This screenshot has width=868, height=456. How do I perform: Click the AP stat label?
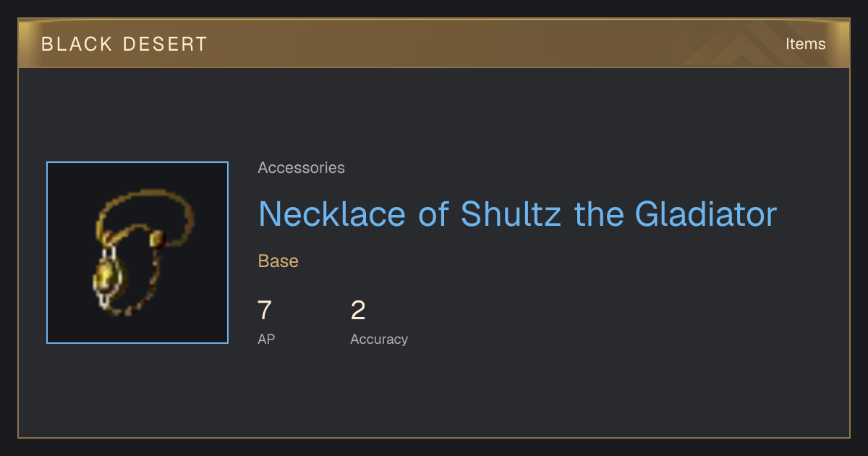(266, 339)
